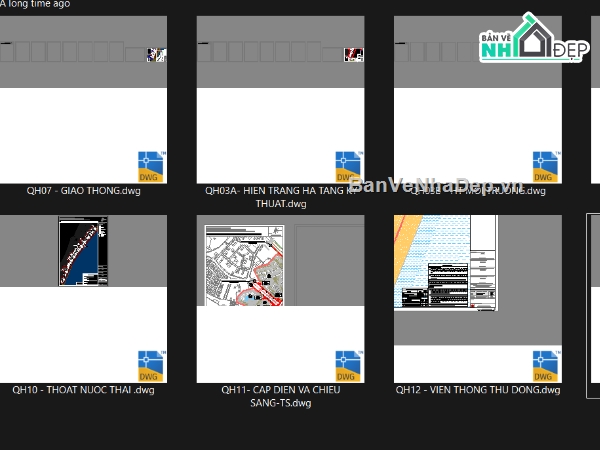Select the QH03A- HIEN TRANG HA TANG thumbnail
Screen dimensions: 600x450
pos(280,99)
